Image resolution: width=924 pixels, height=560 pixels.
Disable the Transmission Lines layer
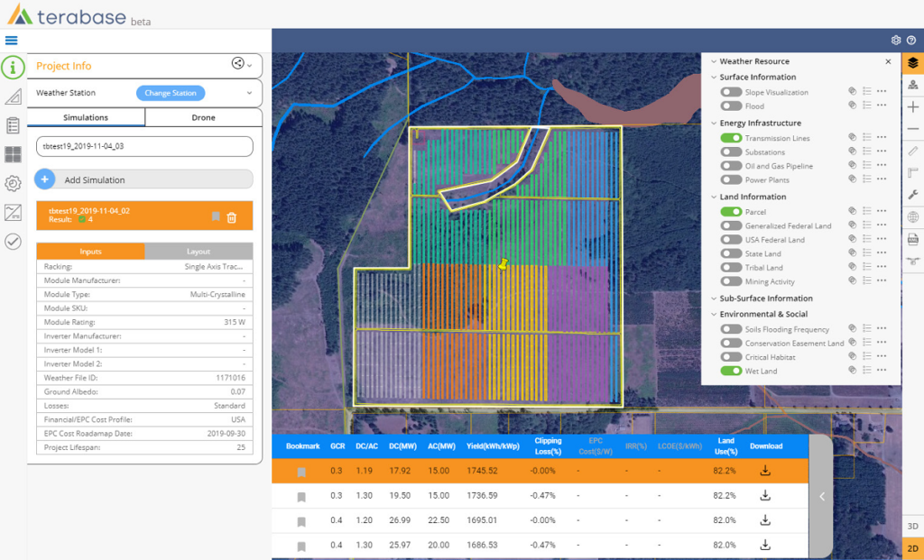coord(731,138)
